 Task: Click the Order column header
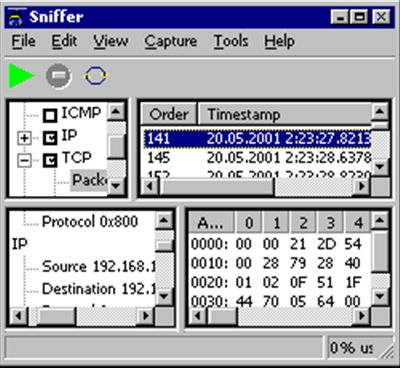(x=169, y=114)
